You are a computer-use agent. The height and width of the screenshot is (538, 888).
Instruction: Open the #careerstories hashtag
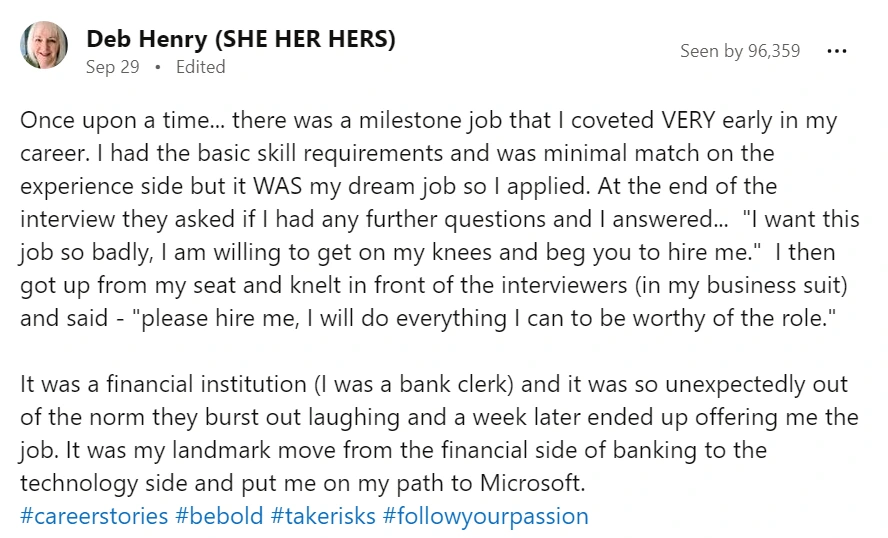point(93,516)
